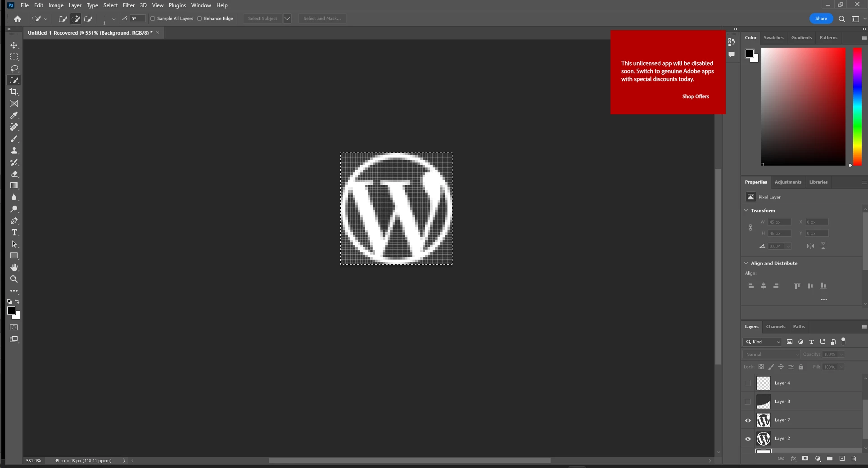Open the Layer menu
Viewport: 868px width, 468px height.
coord(75,5)
